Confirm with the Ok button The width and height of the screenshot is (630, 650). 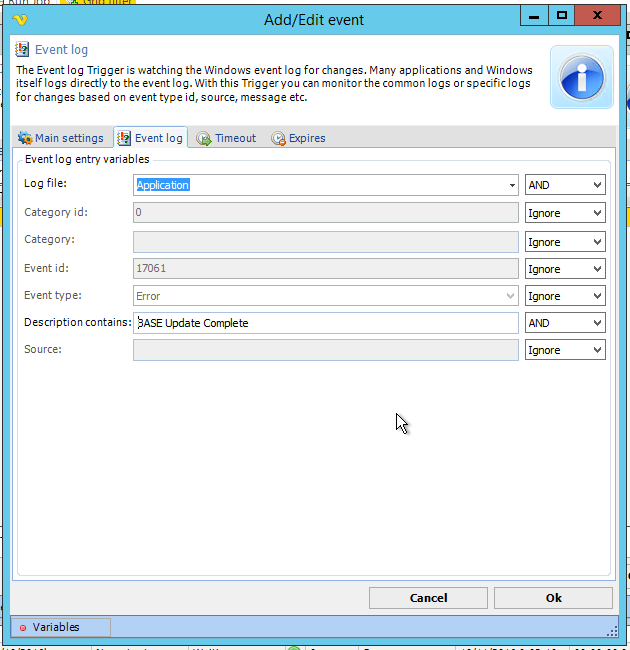(553, 598)
